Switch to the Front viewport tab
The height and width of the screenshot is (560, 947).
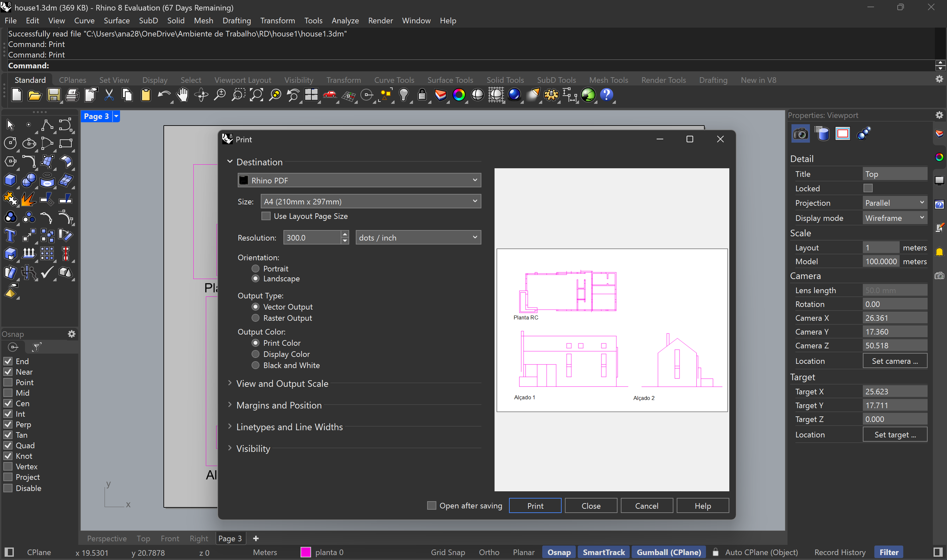[170, 539]
